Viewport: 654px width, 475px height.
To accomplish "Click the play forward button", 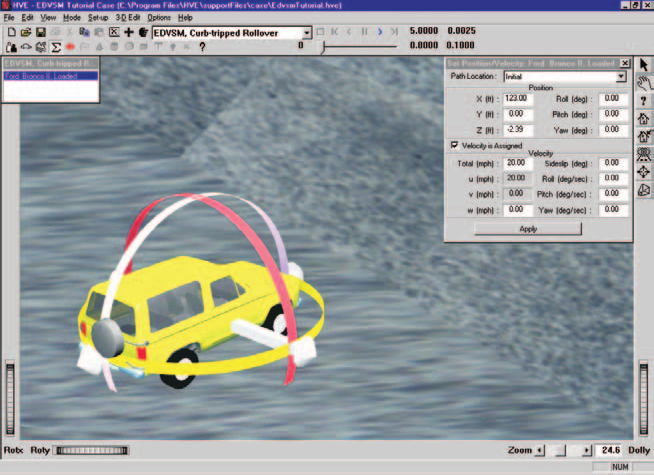I will [x=380, y=32].
